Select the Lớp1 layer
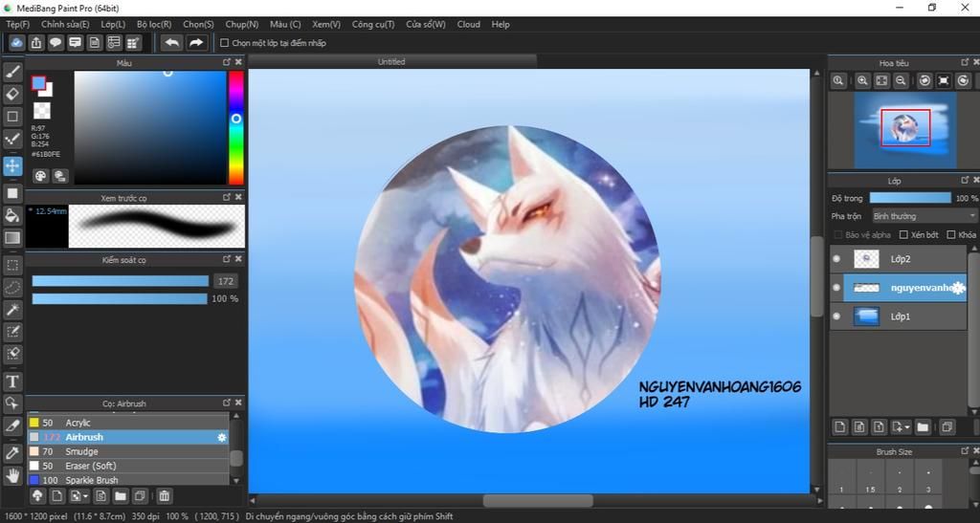The image size is (980, 523). (899, 316)
